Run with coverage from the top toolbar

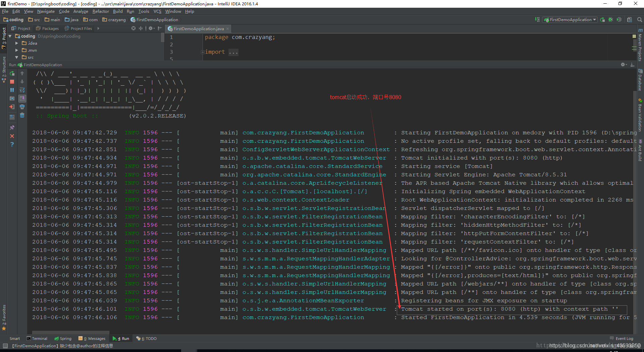tap(619, 19)
